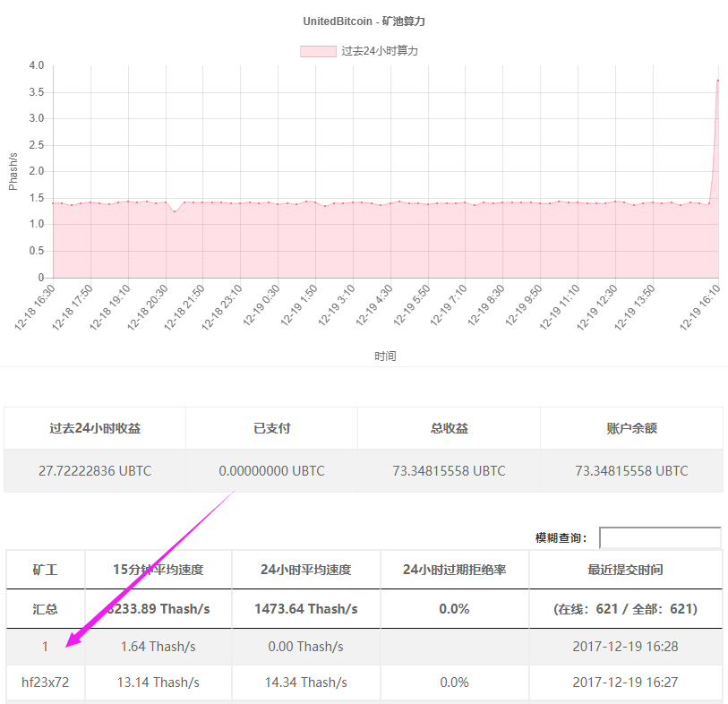The image size is (728, 704).
Task: Click the pink legend color swatch
Action: [317, 51]
